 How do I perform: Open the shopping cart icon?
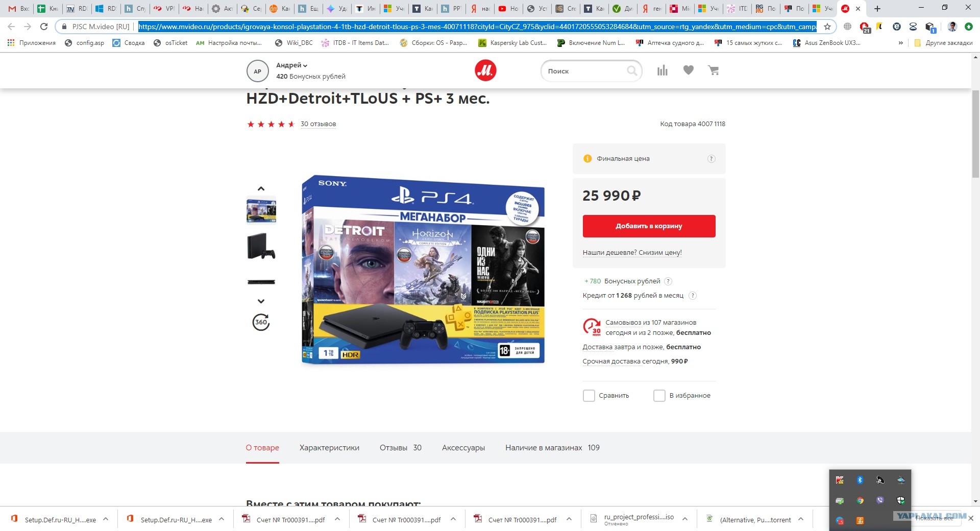tap(714, 70)
